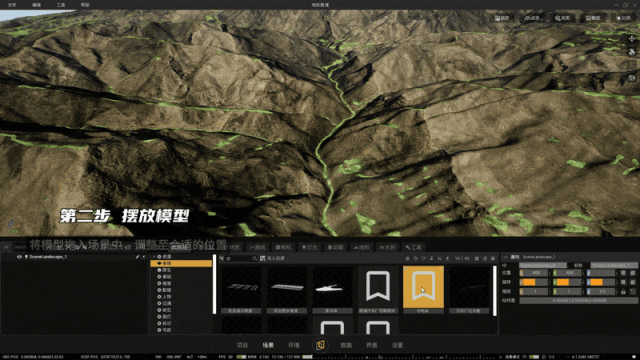640x360 pixels.
Task: Select the highlighted orange 本地 category row
Action: [x=181, y=264]
